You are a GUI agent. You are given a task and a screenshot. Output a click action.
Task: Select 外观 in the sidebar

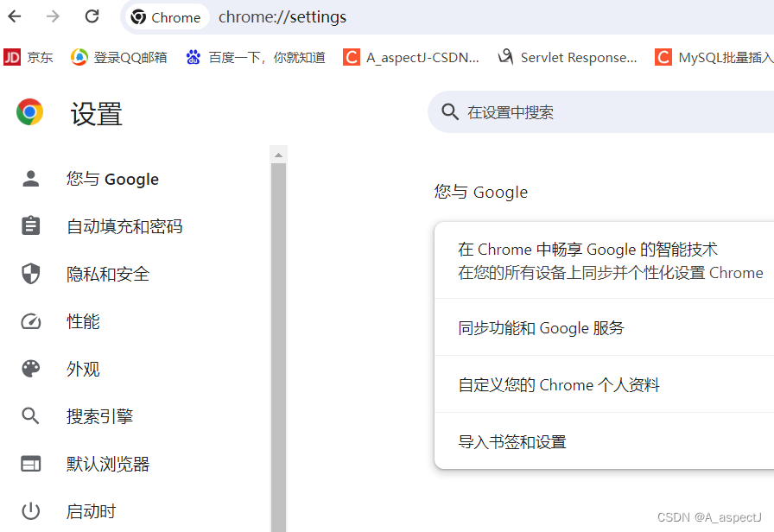click(x=83, y=369)
